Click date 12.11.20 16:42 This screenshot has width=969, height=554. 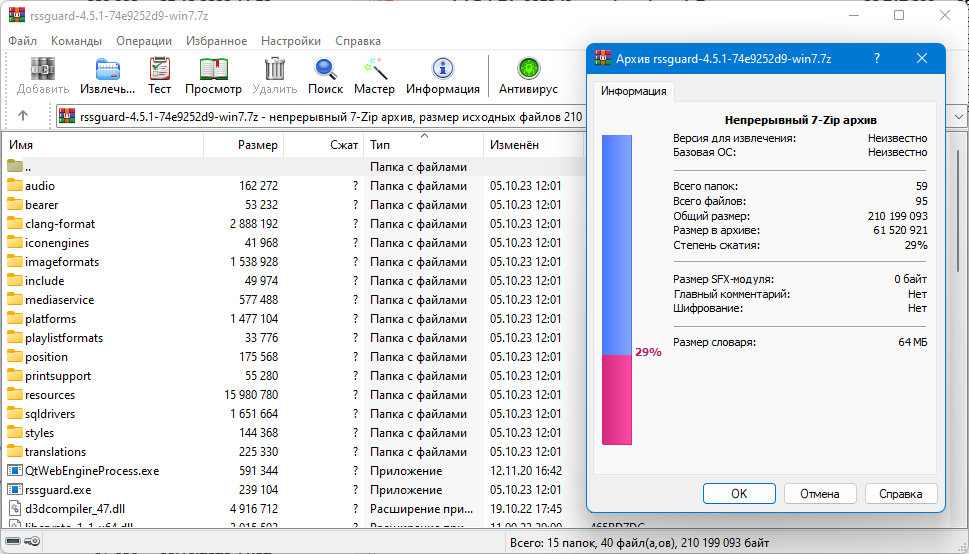pos(526,471)
